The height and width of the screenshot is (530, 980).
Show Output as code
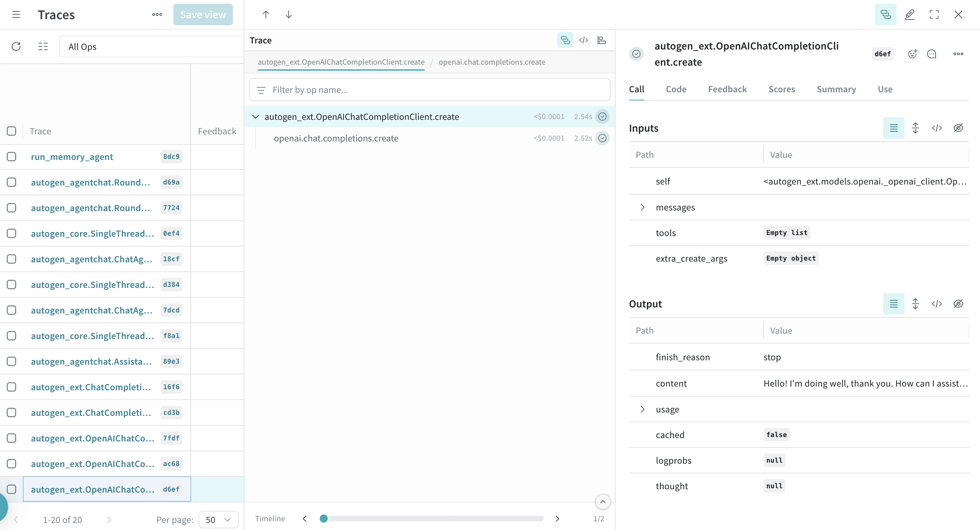pyautogui.click(x=937, y=304)
